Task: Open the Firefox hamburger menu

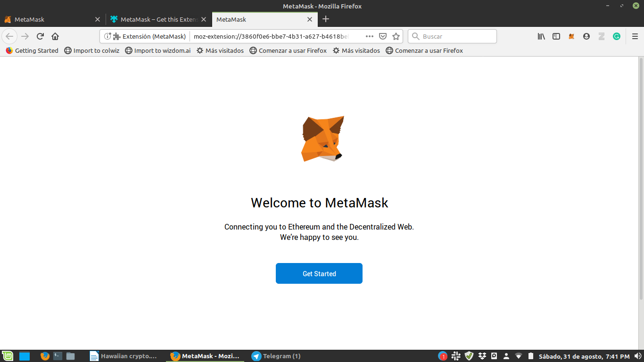Action: [x=635, y=36]
